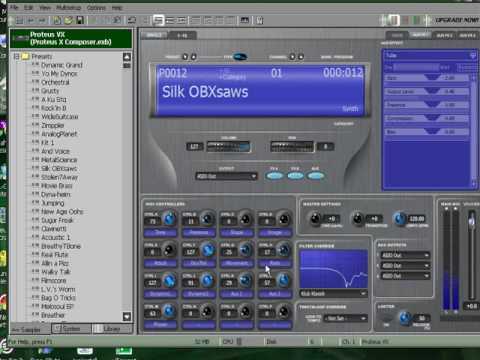
Task: Click the channel increment arrow above the display
Action: pos(301,57)
